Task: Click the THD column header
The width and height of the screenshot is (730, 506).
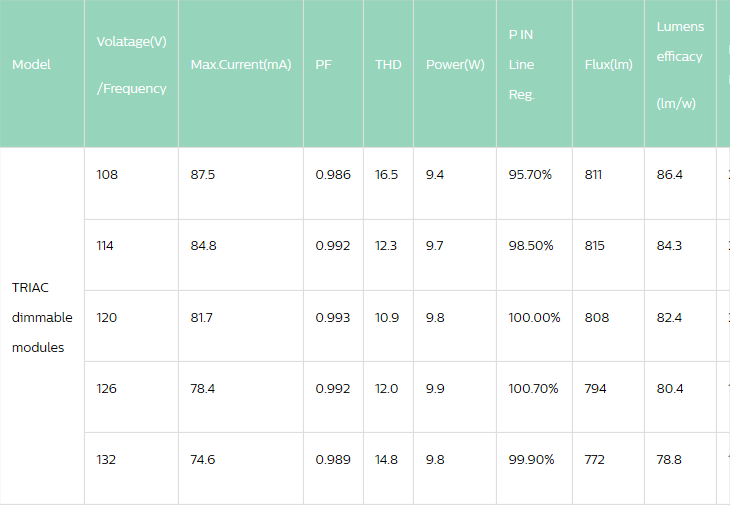Action: [388, 65]
